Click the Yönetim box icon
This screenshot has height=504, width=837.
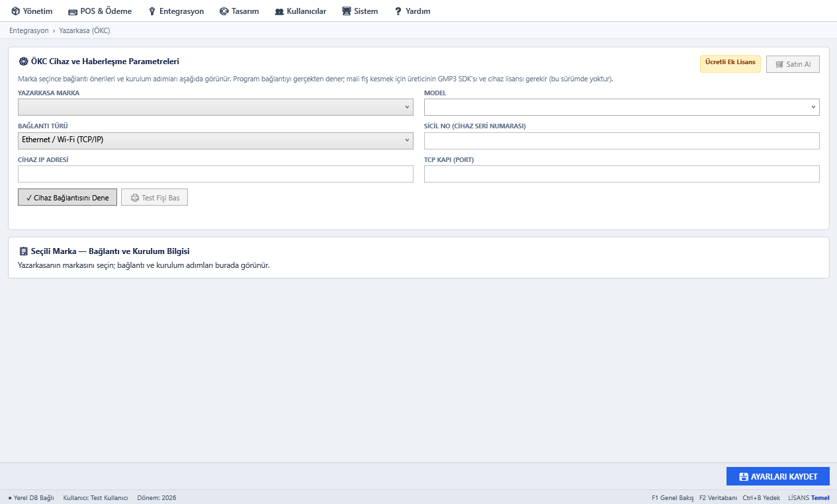coord(15,11)
